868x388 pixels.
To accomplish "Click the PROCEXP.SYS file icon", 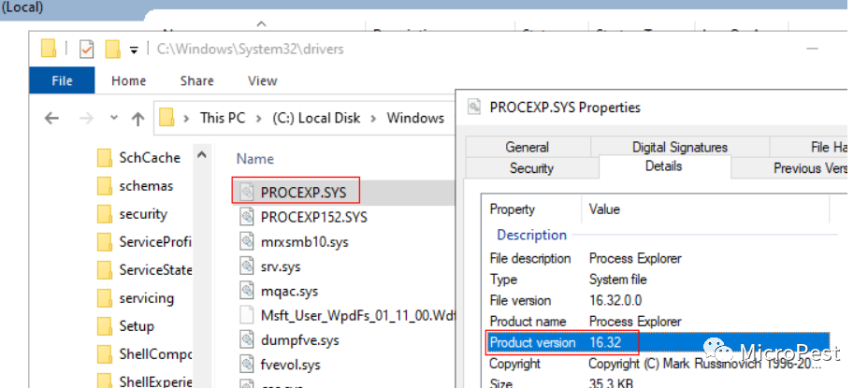I will pyautogui.click(x=246, y=192).
